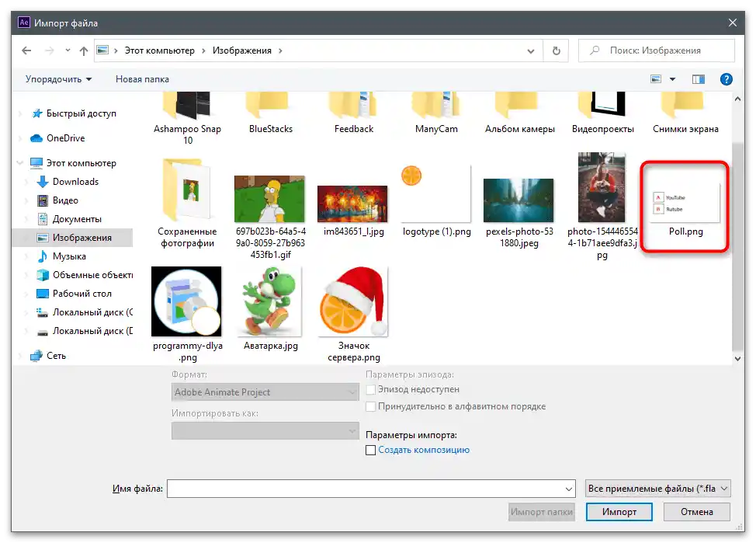Select the Homer gif thumbnail

[269, 199]
